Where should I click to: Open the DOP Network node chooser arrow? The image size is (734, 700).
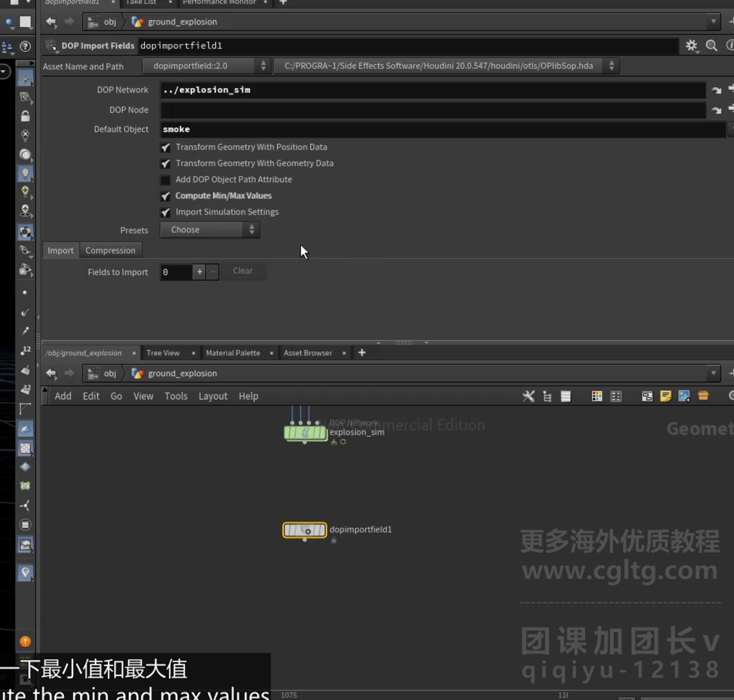(716, 90)
